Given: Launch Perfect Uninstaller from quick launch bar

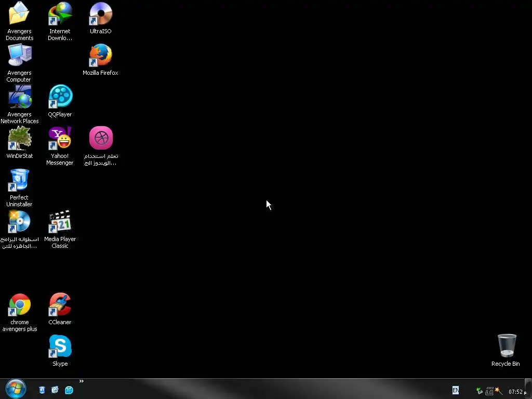Looking at the screenshot, I should (42, 390).
